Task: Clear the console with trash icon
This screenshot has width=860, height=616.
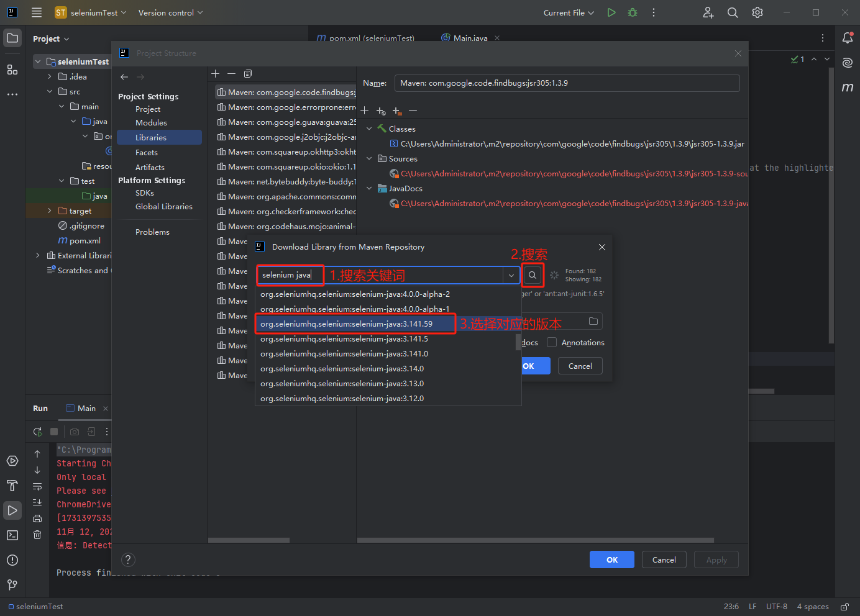Action: (x=37, y=535)
